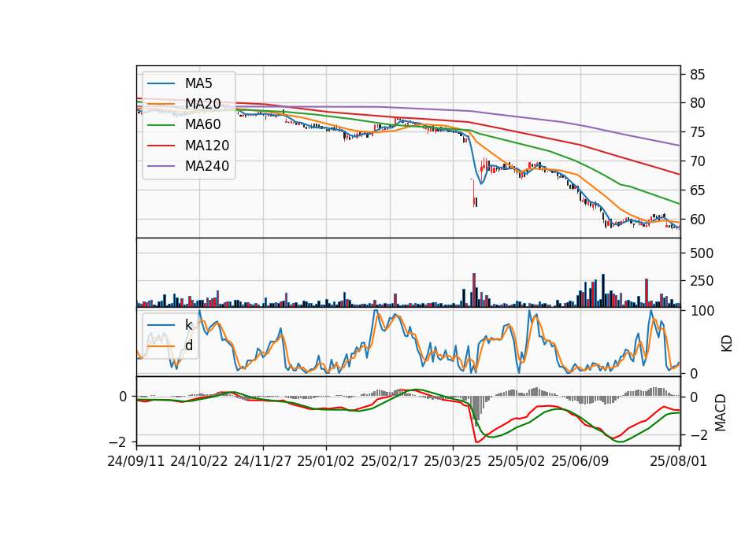Screen dimensions: 756x543
Task: Click the long red candlestick at the April low
Action: [x=473, y=194]
